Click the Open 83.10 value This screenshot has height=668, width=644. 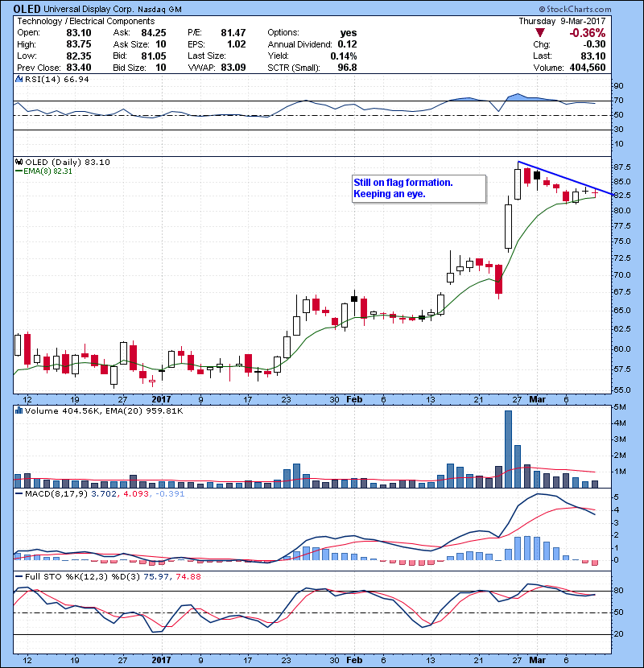pos(78,33)
